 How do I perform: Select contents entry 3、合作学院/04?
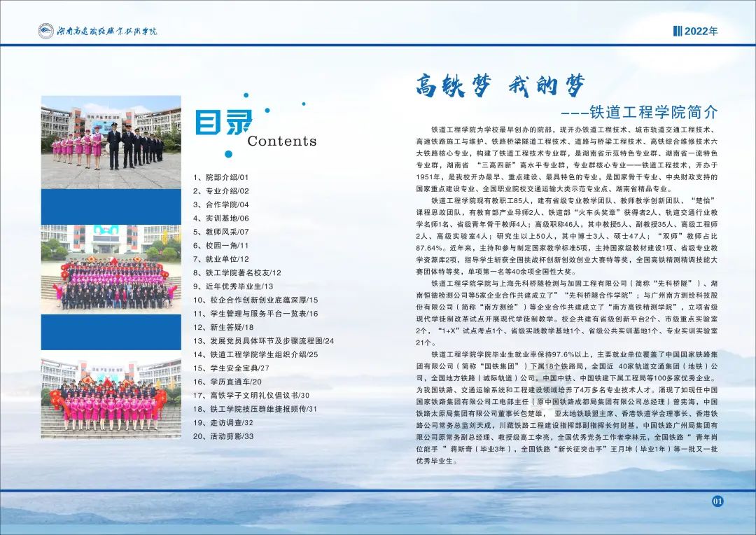[x=220, y=204]
